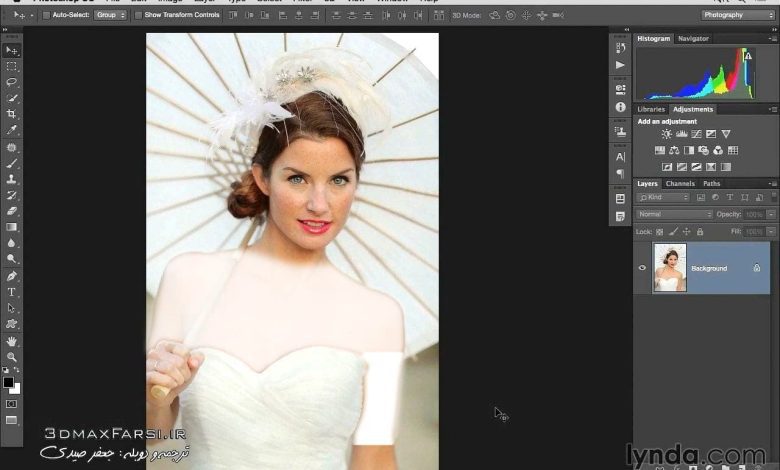
Task: Select the Dodge tool
Action: 11,259
